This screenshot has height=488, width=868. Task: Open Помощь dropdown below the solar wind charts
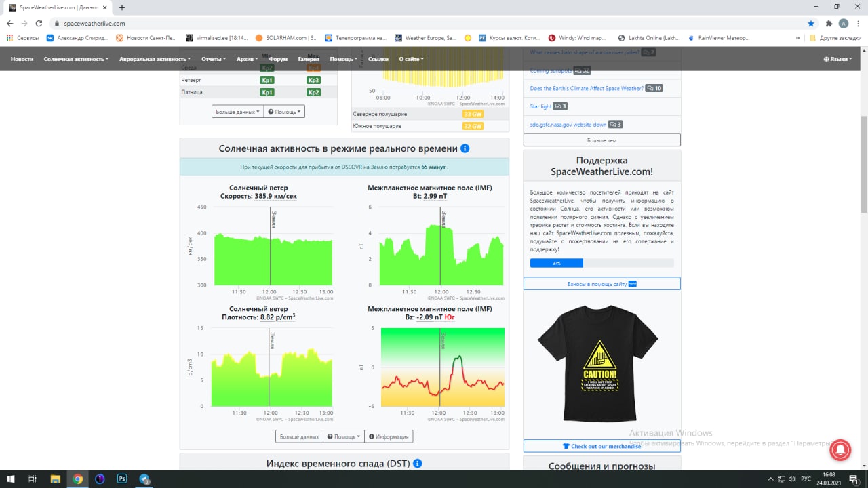[344, 436]
